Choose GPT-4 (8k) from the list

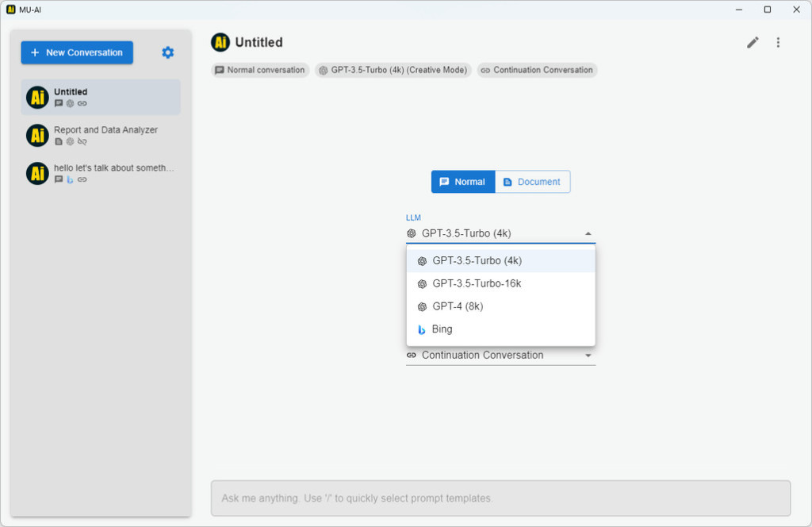(x=501, y=306)
